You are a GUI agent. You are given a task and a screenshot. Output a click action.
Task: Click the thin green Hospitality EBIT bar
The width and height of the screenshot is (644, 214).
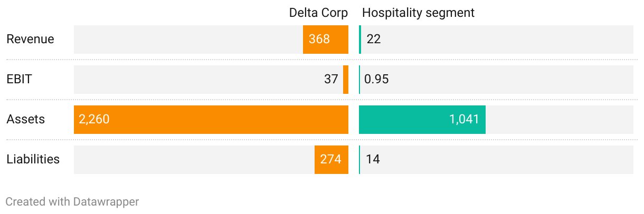(359, 79)
